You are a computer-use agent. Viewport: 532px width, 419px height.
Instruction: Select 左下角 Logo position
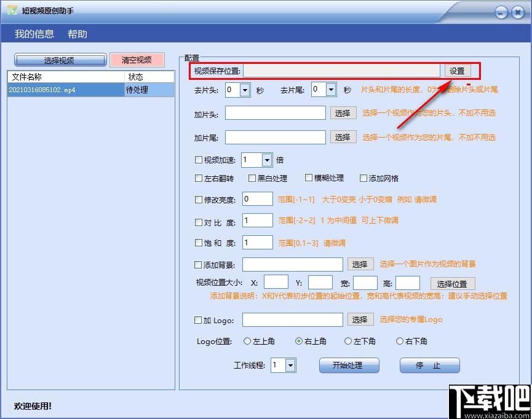point(348,341)
